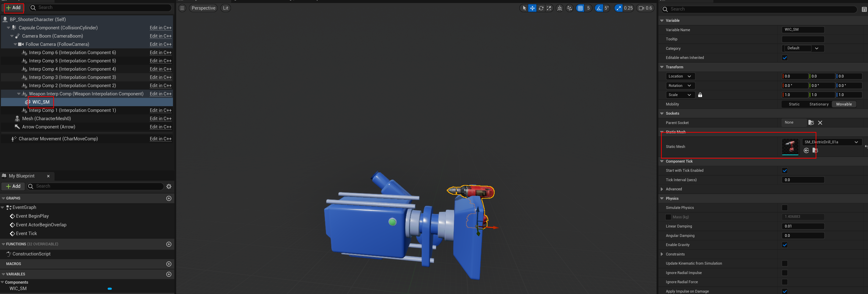
Task: Clear the Parent Socket with X
Action: tap(820, 123)
